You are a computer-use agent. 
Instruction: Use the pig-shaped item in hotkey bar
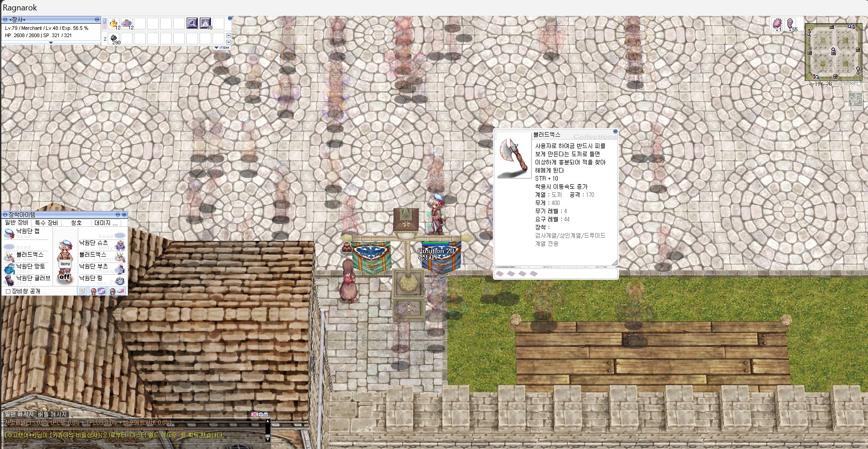click(127, 23)
